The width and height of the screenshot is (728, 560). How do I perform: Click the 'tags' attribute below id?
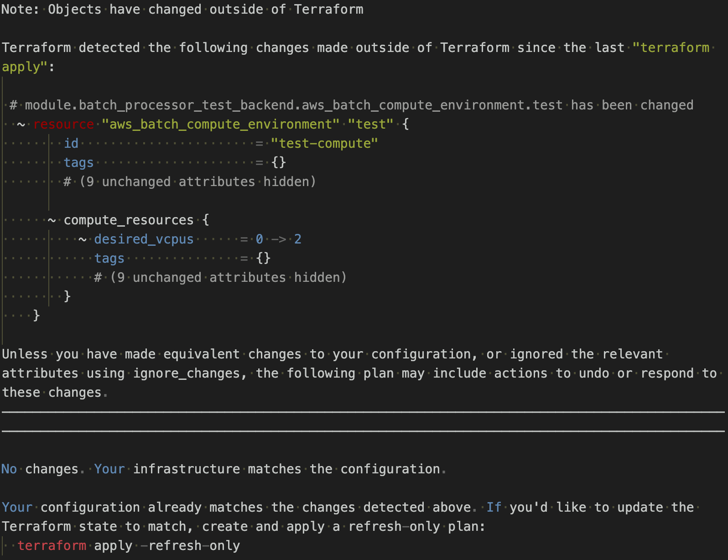pos(78,162)
